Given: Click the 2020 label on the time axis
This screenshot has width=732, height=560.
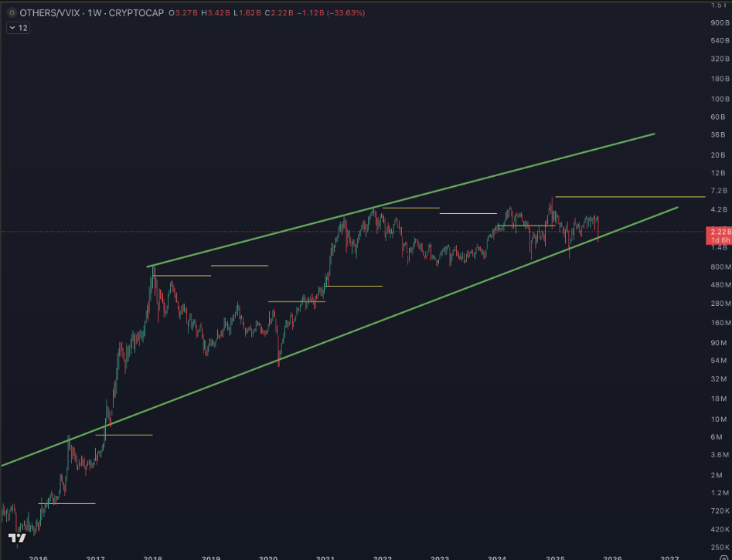Looking at the screenshot, I should 268,557.
